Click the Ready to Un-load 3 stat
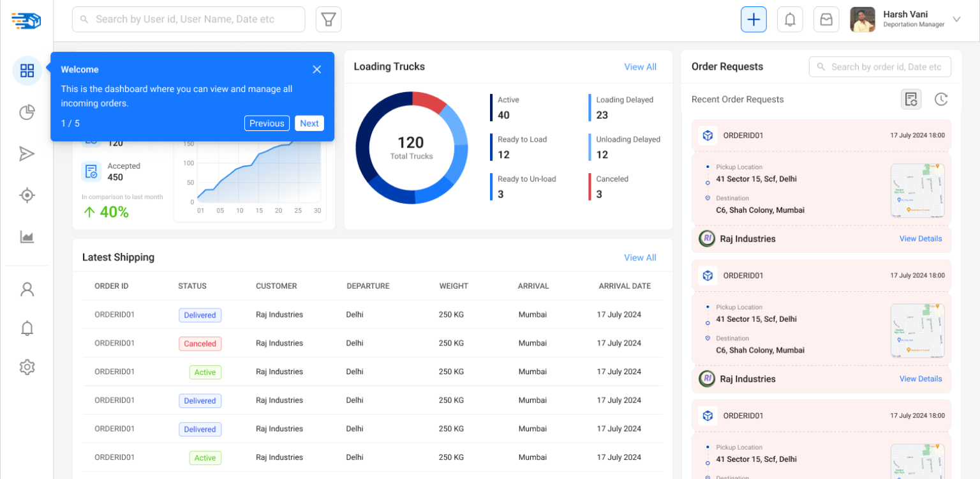 tap(524, 187)
